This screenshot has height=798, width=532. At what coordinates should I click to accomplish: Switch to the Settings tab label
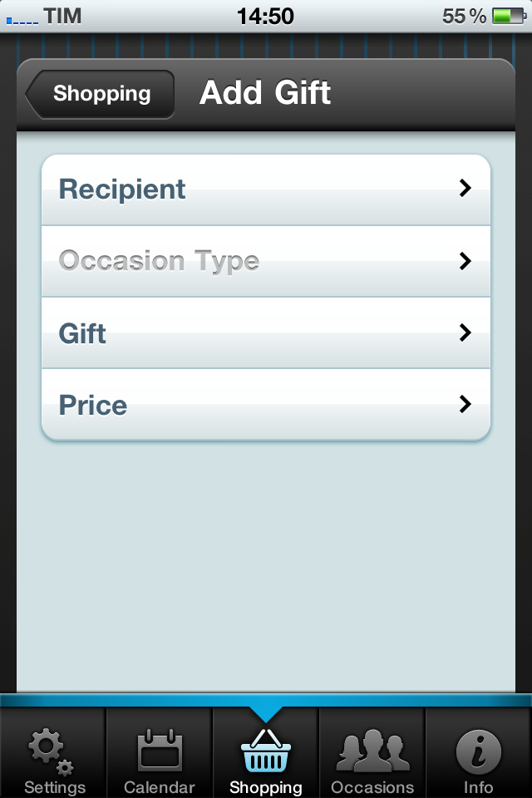pyautogui.click(x=55, y=787)
